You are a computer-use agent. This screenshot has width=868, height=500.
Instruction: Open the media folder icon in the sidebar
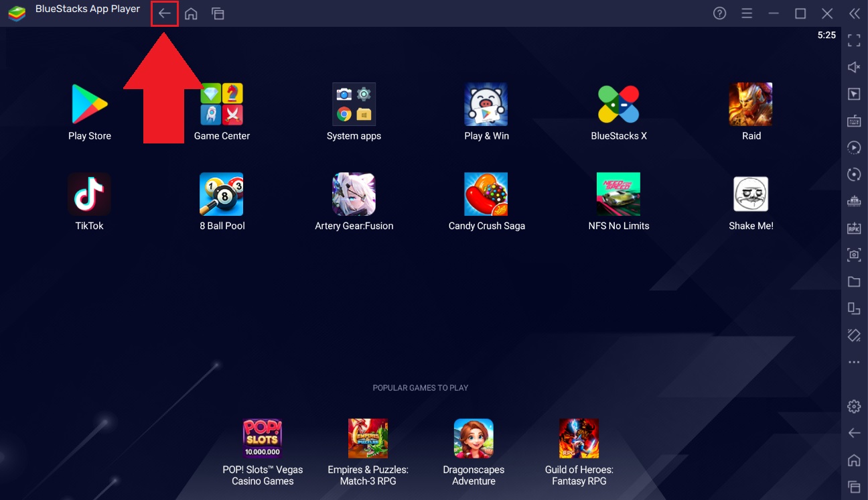click(x=854, y=282)
